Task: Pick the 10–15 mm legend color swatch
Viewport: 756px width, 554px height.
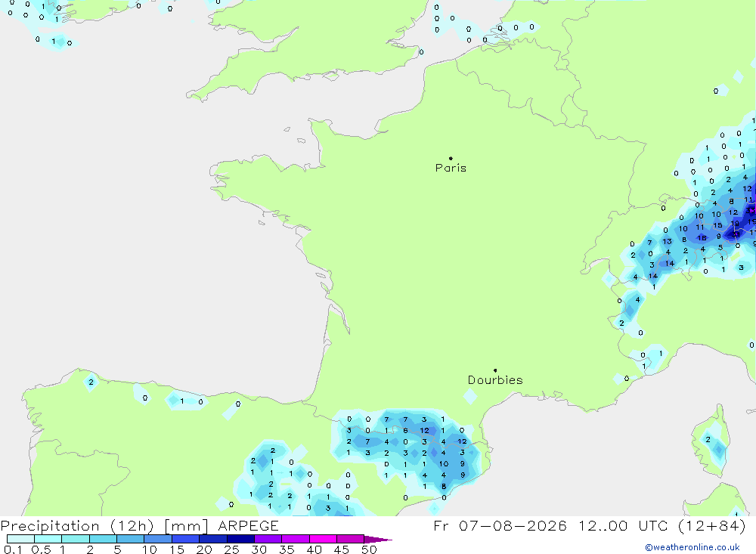Action: click(x=158, y=539)
